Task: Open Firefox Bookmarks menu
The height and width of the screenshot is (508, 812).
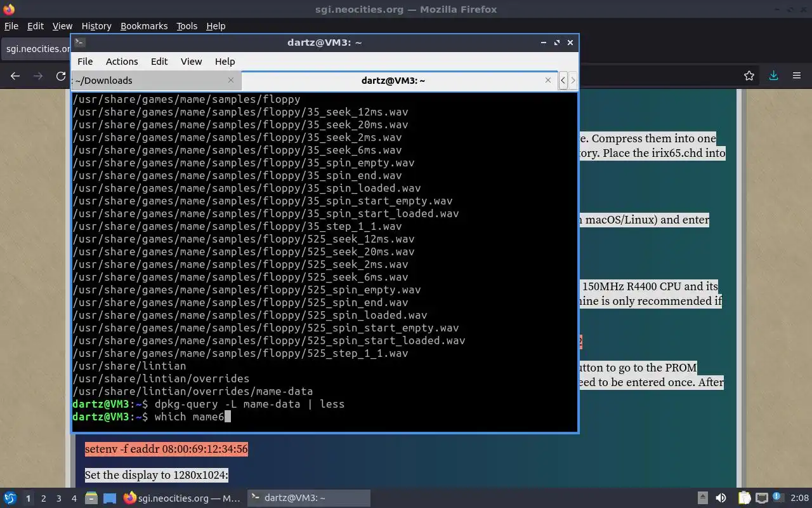Action: [144, 26]
